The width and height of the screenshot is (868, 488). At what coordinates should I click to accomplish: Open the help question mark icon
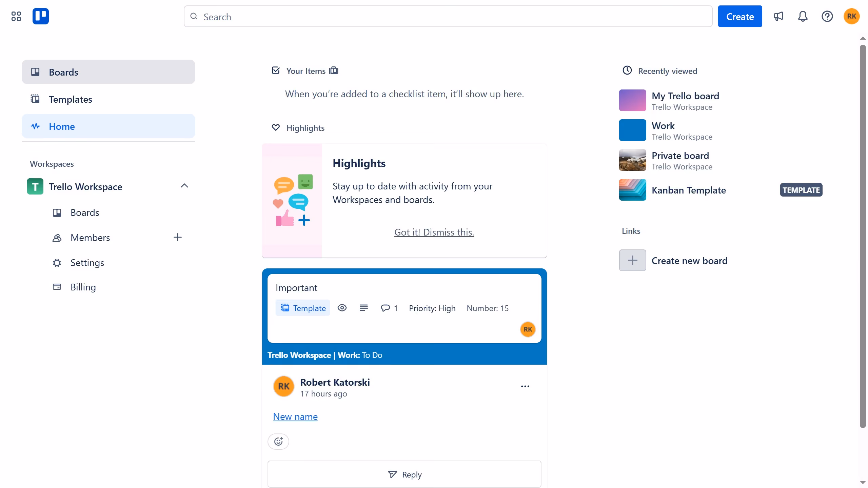click(827, 16)
